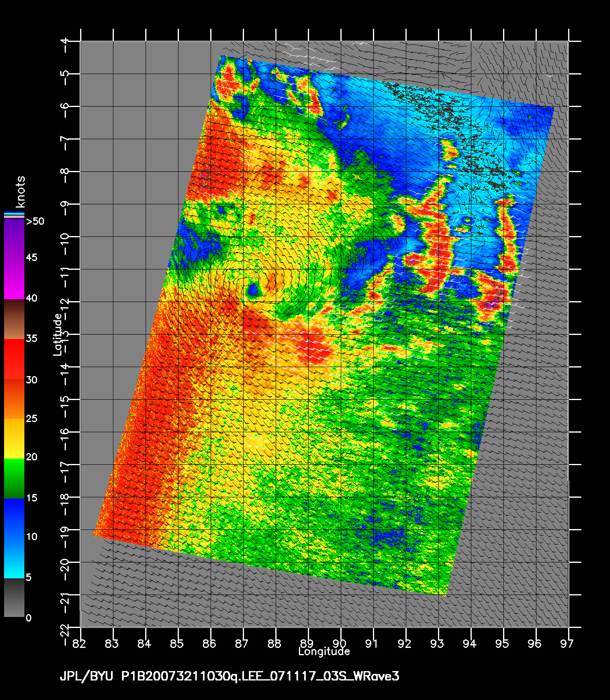Click longitude axis label '88'
The image size is (610, 700).
click(274, 643)
